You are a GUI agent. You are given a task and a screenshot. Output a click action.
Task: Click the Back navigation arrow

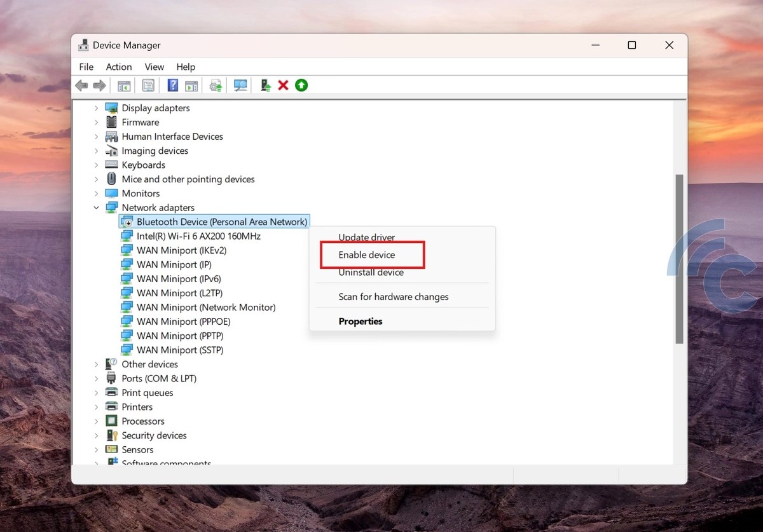[81, 85]
